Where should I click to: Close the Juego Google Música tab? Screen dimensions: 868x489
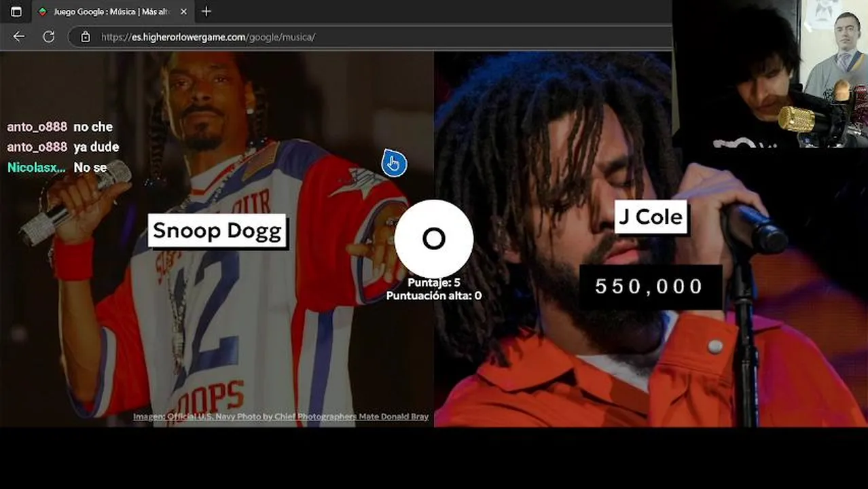tap(184, 12)
